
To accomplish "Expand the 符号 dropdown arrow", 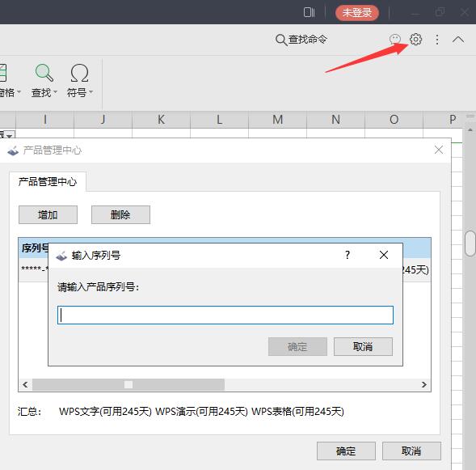I will tap(91, 92).
